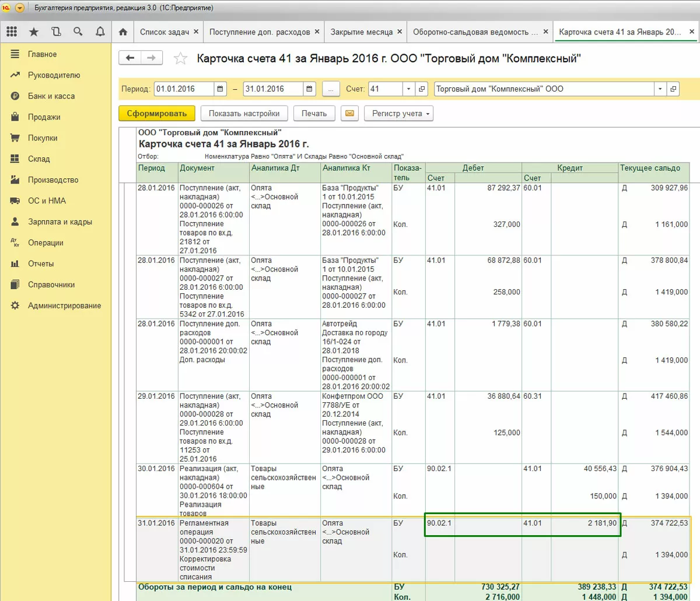The width and height of the screenshot is (700, 601).
Task: Open calendar for start date 01.01.2016
Action: (x=220, y=89)
